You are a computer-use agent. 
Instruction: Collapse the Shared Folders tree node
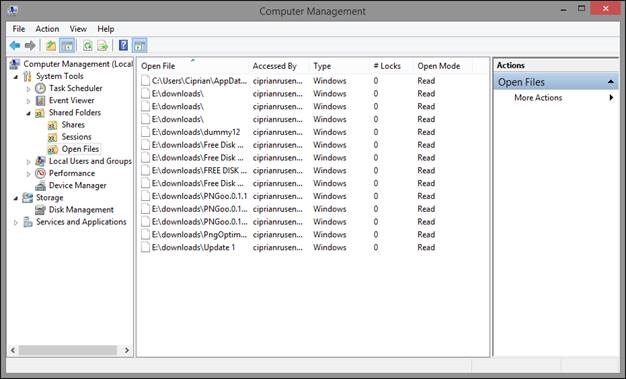(x=28, y=113)
